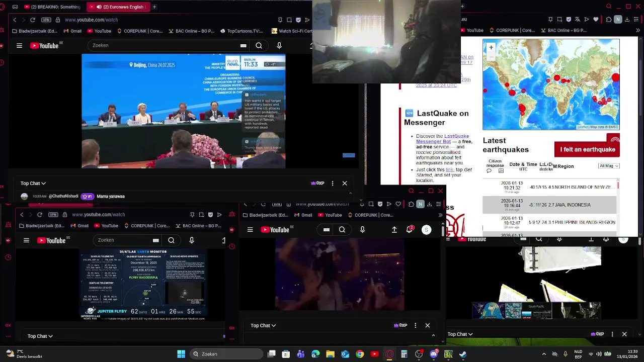Toggle the VPN badge in the Euronews window
The image size is (644, 362).
(x=46, y=20)
